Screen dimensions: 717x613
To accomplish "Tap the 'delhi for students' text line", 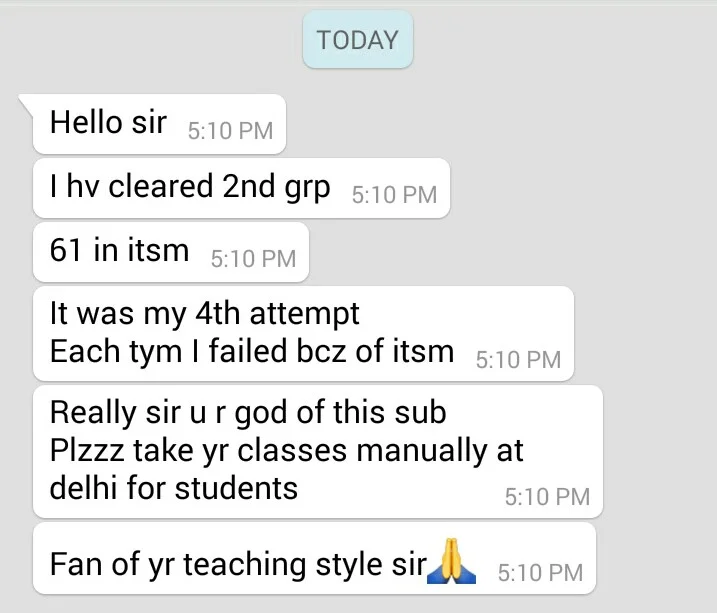I will 174,488.
